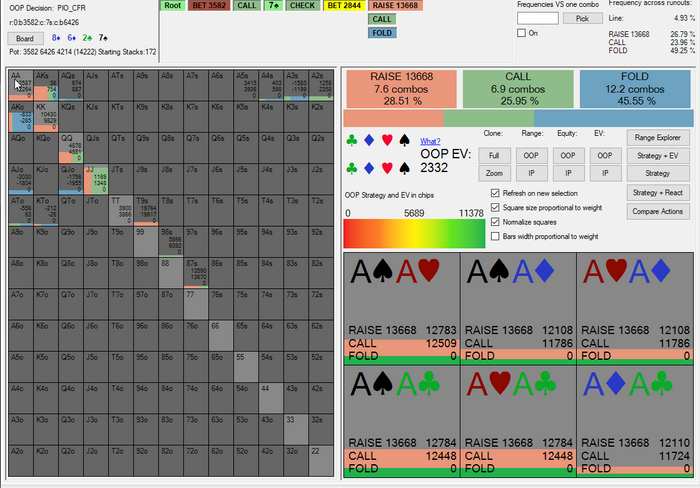The height and width of the screenshot is (488, 700).
Task: Click the Board button
Action: [x=25, y=38]
